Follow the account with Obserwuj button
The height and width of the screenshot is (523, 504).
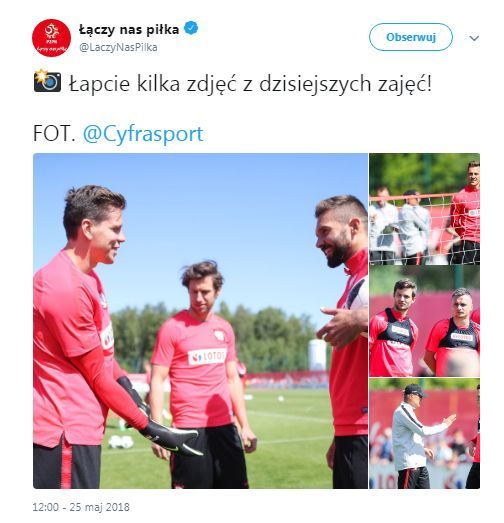411,37
